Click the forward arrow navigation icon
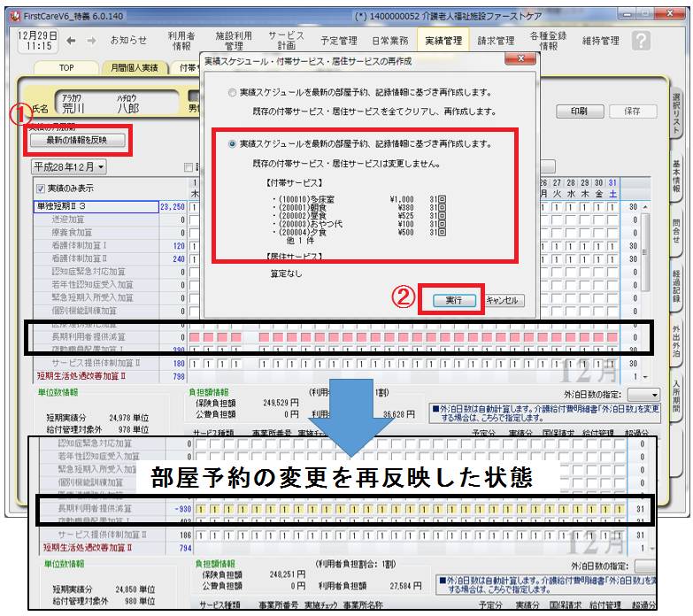Image resolution: width=693 pixels, height=616 pixels. (x=89, y=41)
